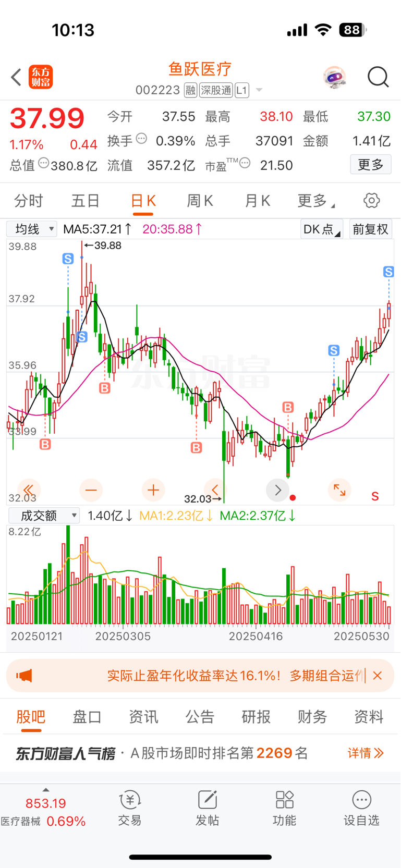
Task: Switch to the 研报 tab
Action: tap(256, 717)
